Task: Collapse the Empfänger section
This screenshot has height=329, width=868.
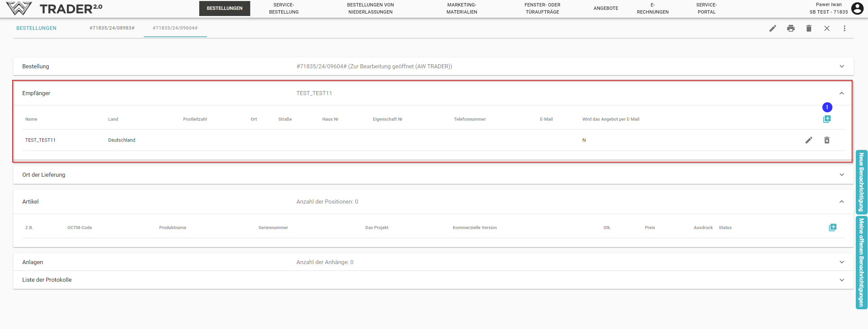Action: 841,93
